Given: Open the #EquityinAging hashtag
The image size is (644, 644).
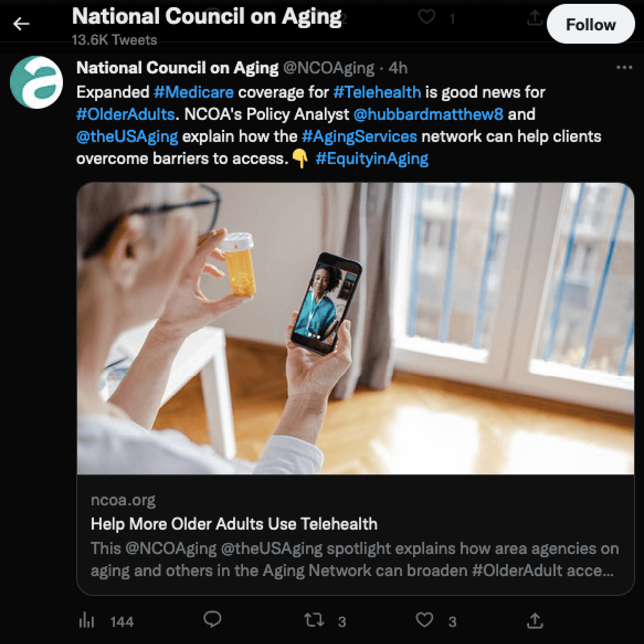Looking at the screenshot, I should pyautogui.click(x=372, y=159).
